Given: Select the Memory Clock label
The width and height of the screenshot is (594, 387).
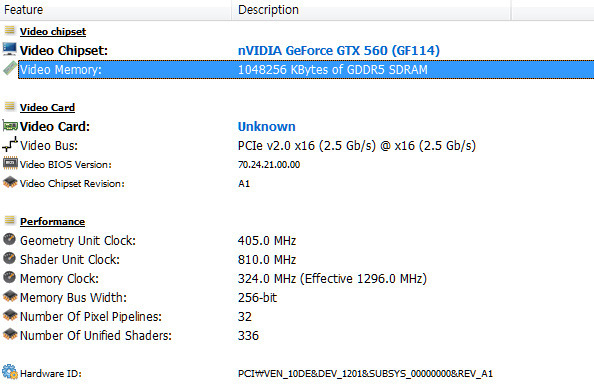Looking at the screenshot, I should coord(59,279).
